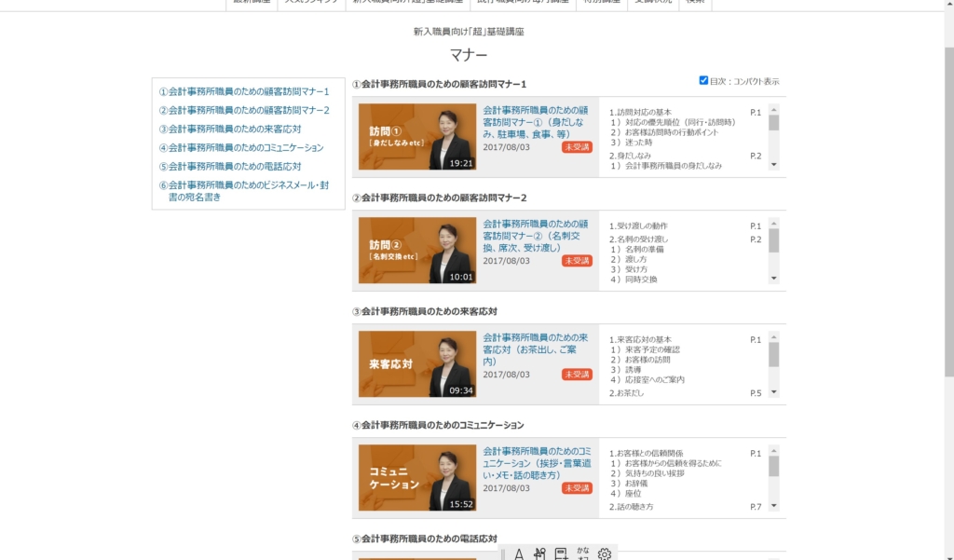Open video link コミュニケーション（挨拶・言葉遣い・メモ・話の聴き方）
This screenshot has width=954, height=560.
[537, 463]
